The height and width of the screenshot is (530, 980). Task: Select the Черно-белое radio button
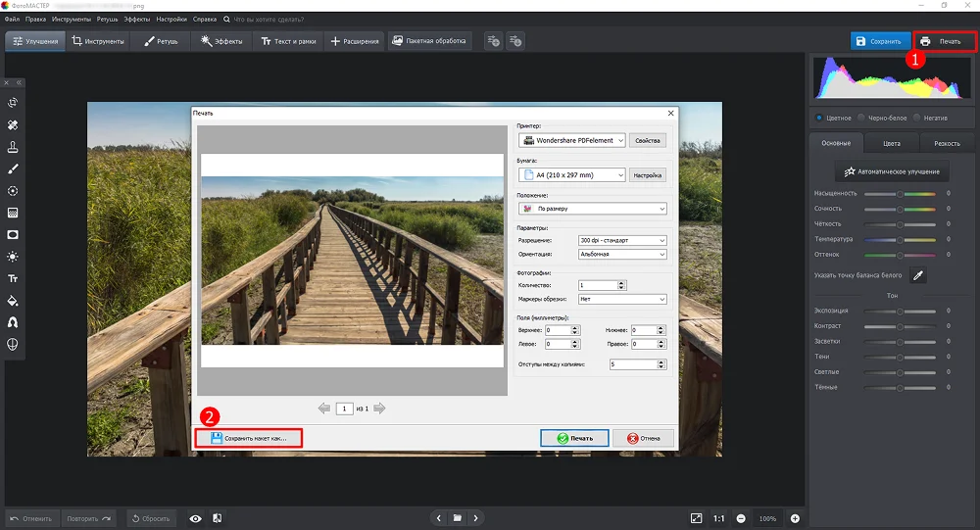[860, 118]
